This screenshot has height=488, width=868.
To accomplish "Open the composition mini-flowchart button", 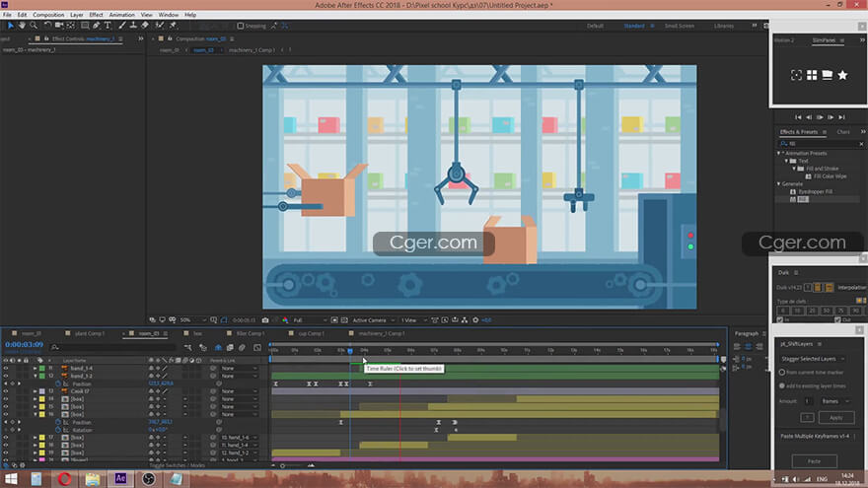I will click(188, 347).
